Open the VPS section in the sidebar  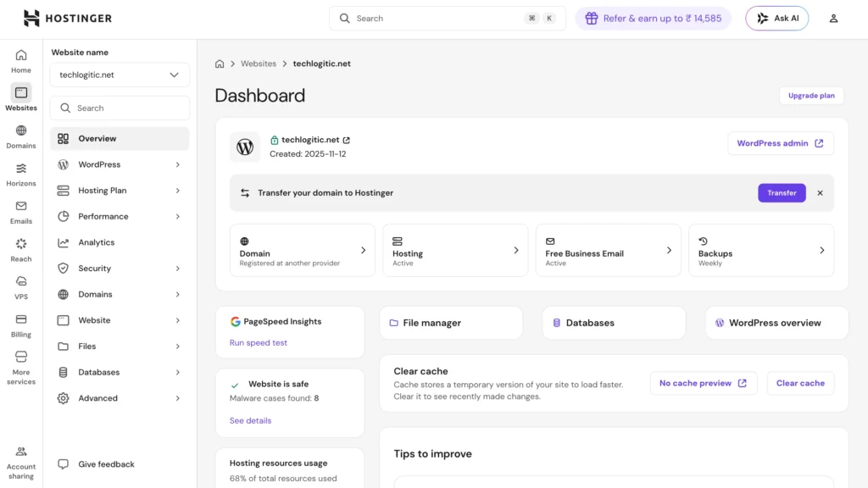coord(20,287)
